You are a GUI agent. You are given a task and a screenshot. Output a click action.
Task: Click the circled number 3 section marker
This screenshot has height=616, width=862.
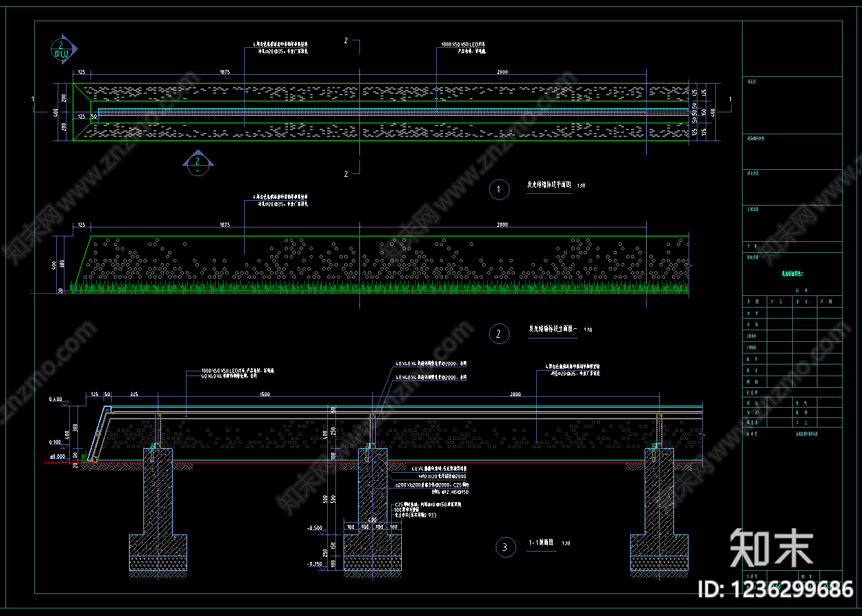505,547
